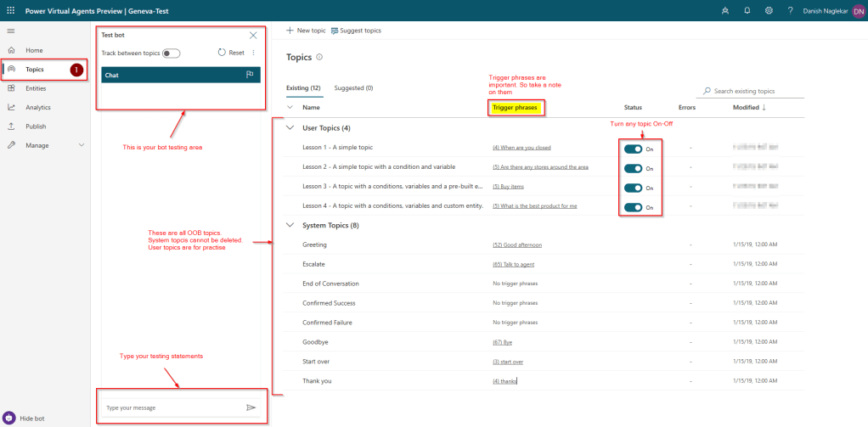Disable Lesson 3 topic status toggle

pos(633,188)
